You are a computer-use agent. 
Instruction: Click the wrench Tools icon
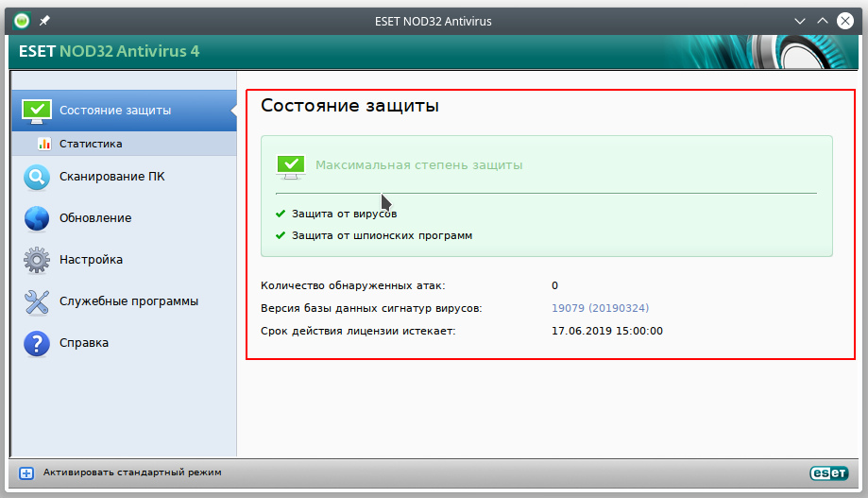click(x=37, y=301)
